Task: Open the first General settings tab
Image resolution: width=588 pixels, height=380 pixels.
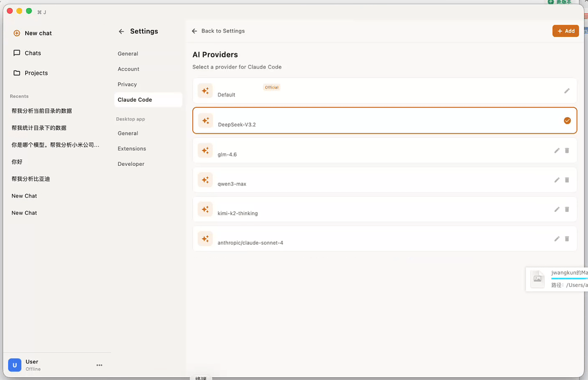Action: pos(128,53)
